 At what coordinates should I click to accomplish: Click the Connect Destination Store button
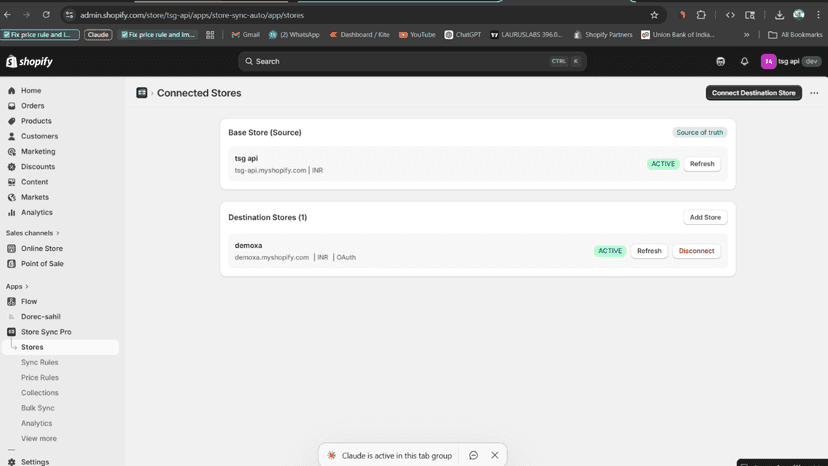click(x=754, y=92)
